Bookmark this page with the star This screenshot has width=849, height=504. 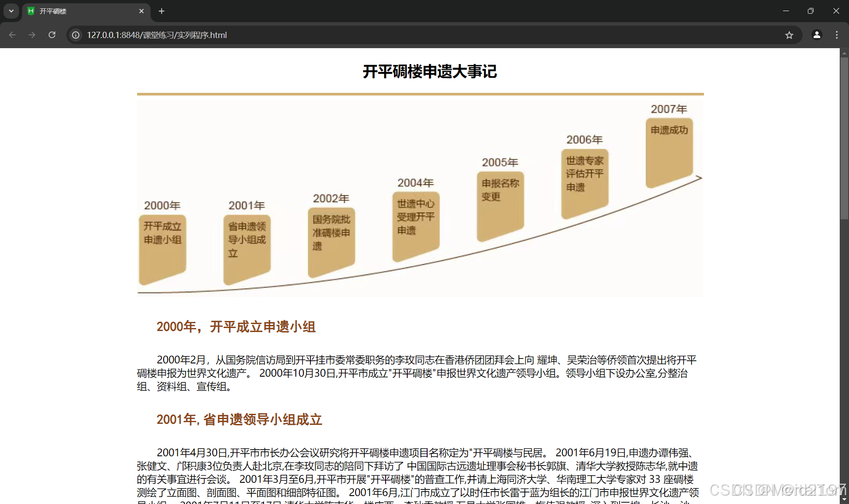click(789, 35)
